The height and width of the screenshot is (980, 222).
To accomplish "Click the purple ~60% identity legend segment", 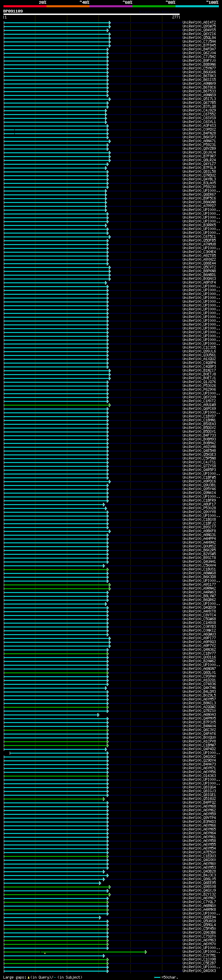I will (x=111, y=6).
